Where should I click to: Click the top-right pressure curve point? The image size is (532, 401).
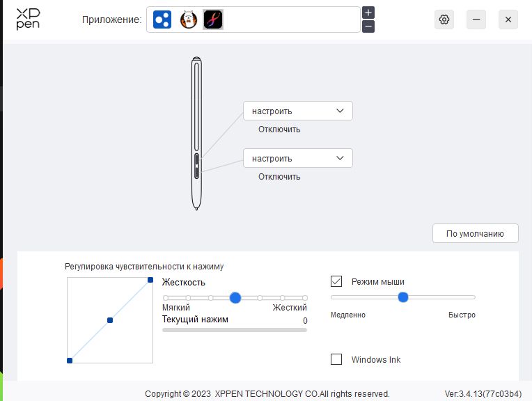pyautogui.click(x=150, y=280)
